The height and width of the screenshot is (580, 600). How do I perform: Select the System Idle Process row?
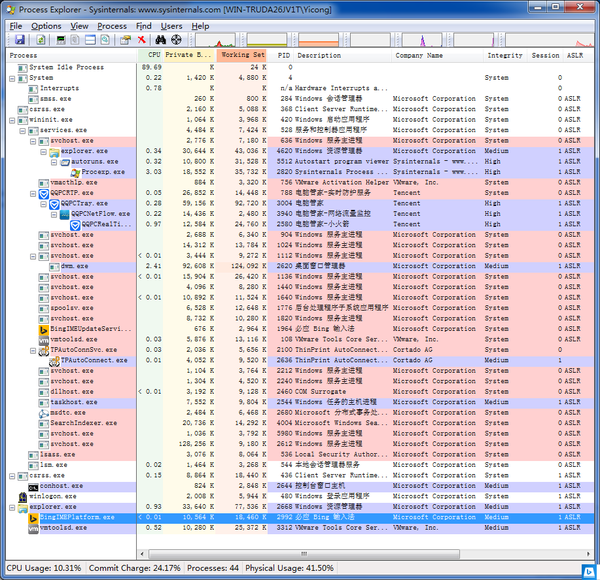coord(300,68)
